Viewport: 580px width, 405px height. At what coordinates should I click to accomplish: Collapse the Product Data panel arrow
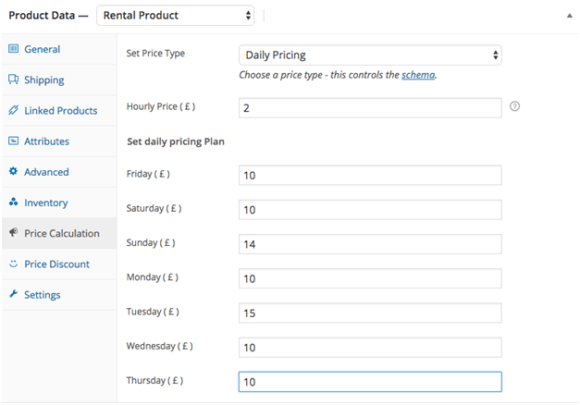(x=570, y=16)
